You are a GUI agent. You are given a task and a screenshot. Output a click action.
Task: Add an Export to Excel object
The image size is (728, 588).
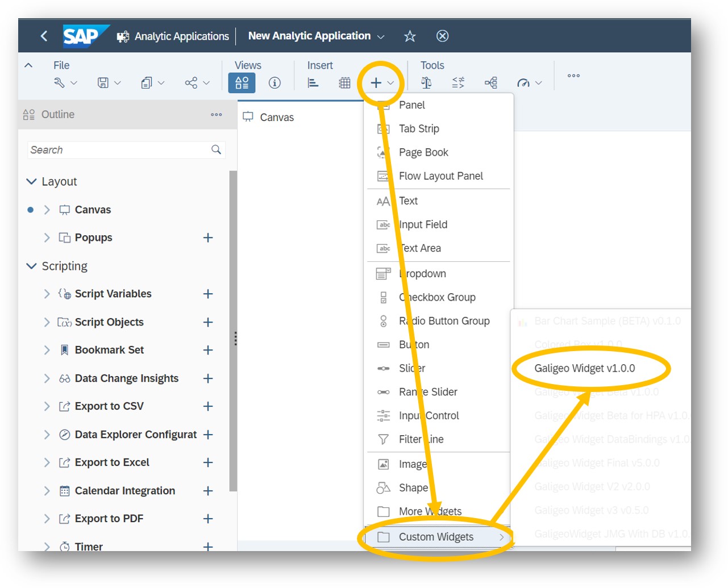pyautogui.click(x=208, y=462)
